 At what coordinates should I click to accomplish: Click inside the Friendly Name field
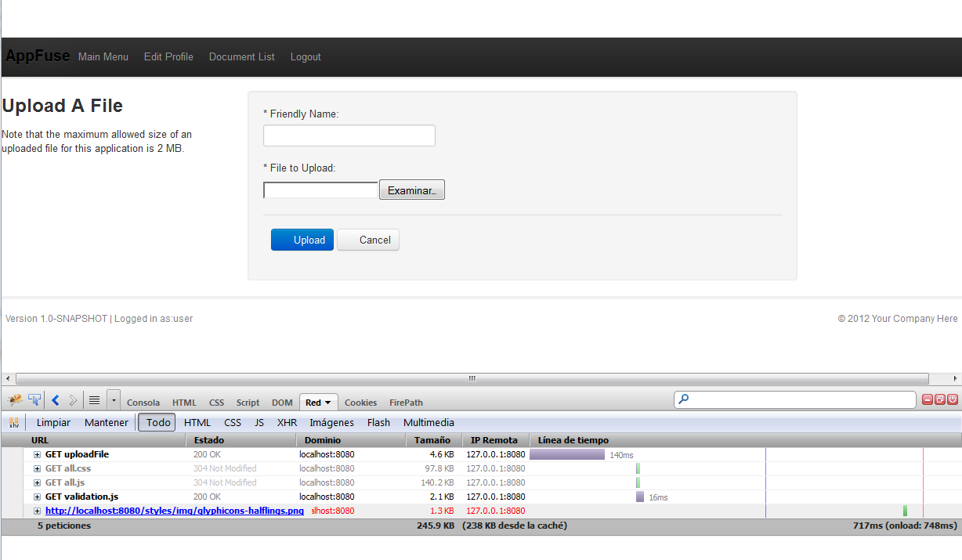[x=349, y=135]
